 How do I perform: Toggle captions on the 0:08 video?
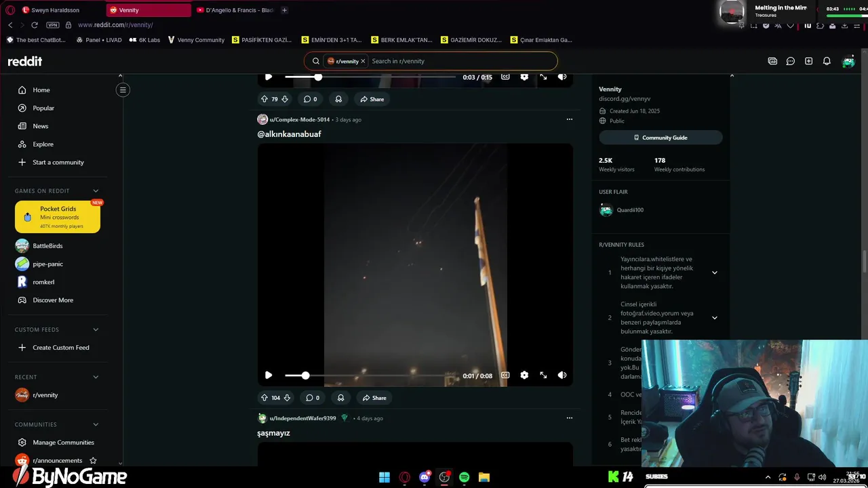[x=505, y=375]
